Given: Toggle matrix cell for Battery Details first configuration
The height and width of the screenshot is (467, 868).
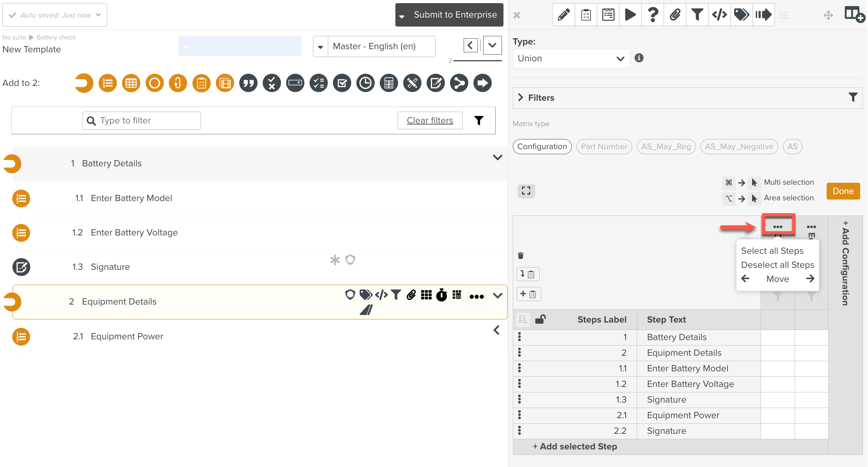Looking at the screenshot, I should point(777,337).
